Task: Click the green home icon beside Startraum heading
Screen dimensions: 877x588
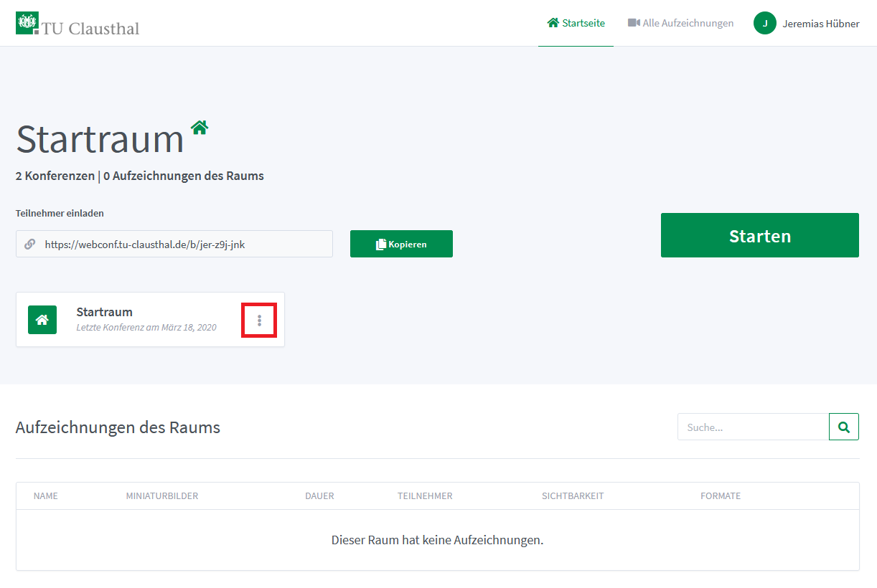Action: [200, 128]
